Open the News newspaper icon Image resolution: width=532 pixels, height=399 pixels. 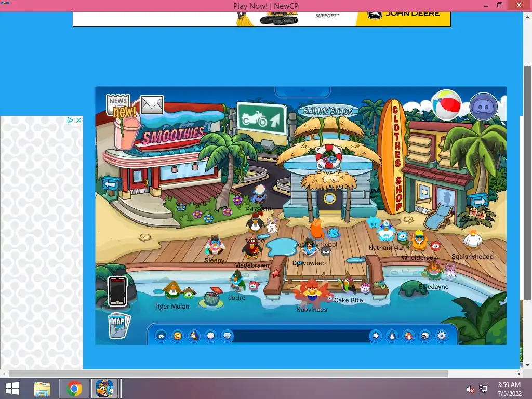tap(119, 105)
